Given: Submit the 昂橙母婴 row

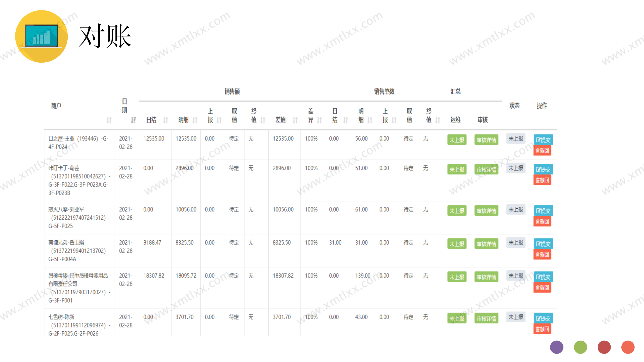Looking at the screenshot, I should (543, 277).
